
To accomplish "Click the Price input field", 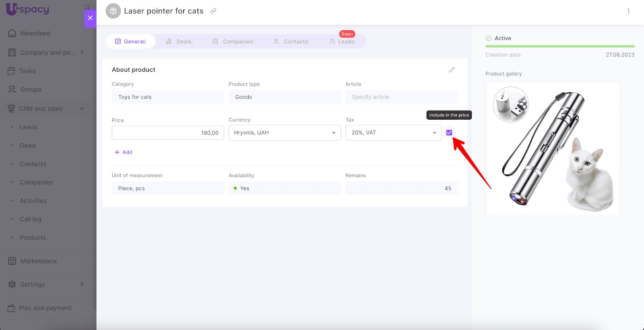I will coord(168,133).
